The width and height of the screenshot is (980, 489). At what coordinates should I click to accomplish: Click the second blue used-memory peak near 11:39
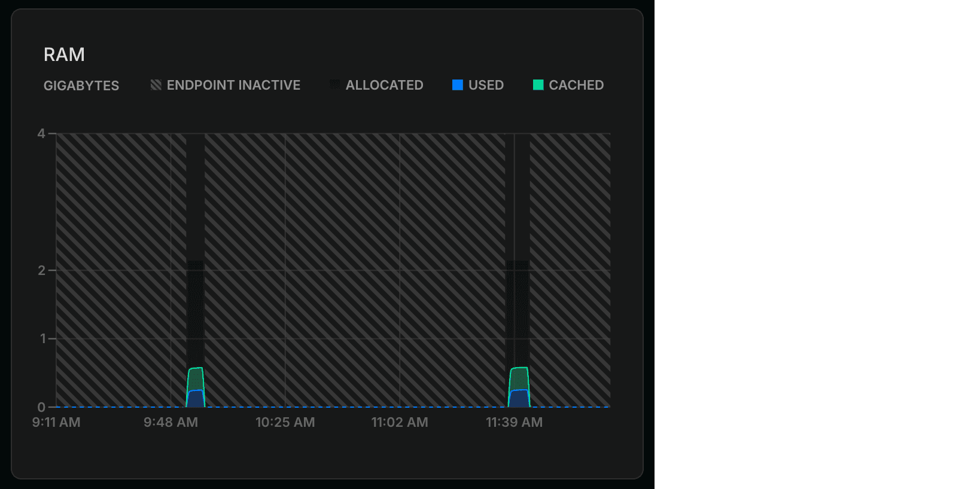(x=519, y=399)
